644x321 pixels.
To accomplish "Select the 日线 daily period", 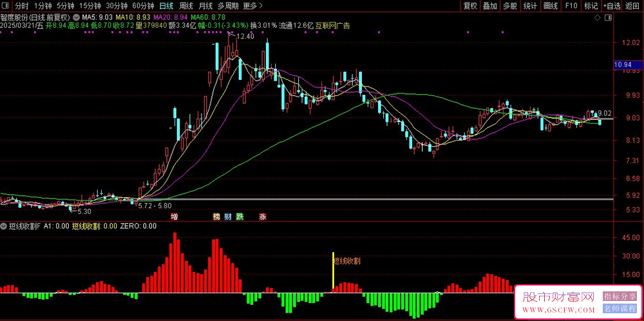I will coord(166,6).
